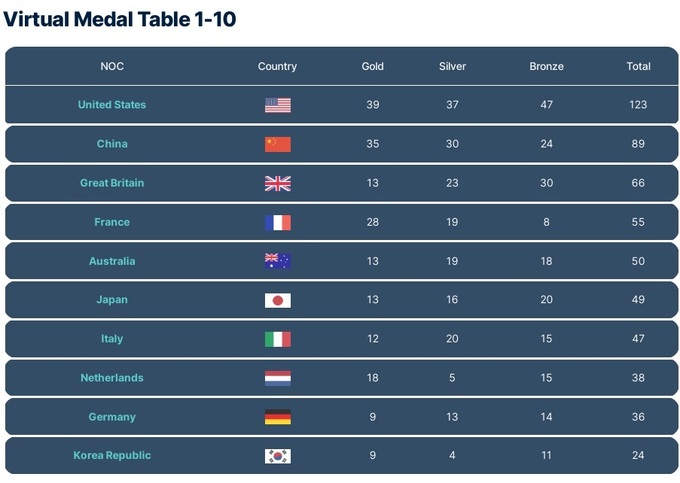Image resolution: width=680 pixels, height=483 pixels.
Task: Click the United States flag icon
Action: click(x=277, y=105)
